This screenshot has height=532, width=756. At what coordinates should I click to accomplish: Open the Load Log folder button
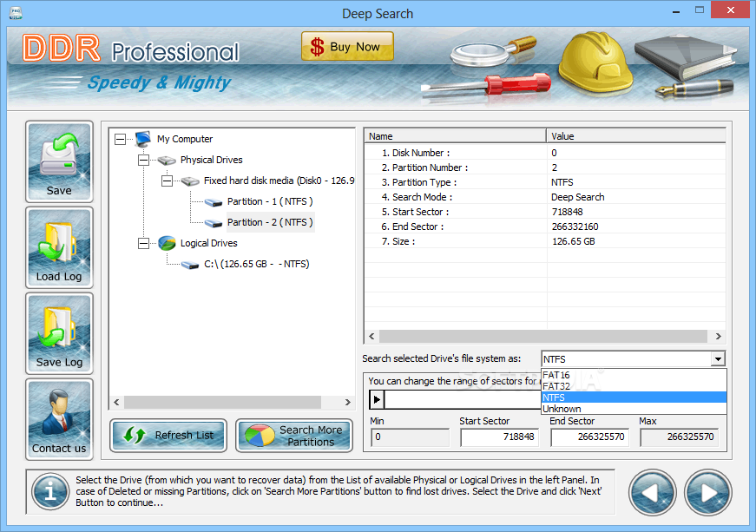(x=59, y=247)
